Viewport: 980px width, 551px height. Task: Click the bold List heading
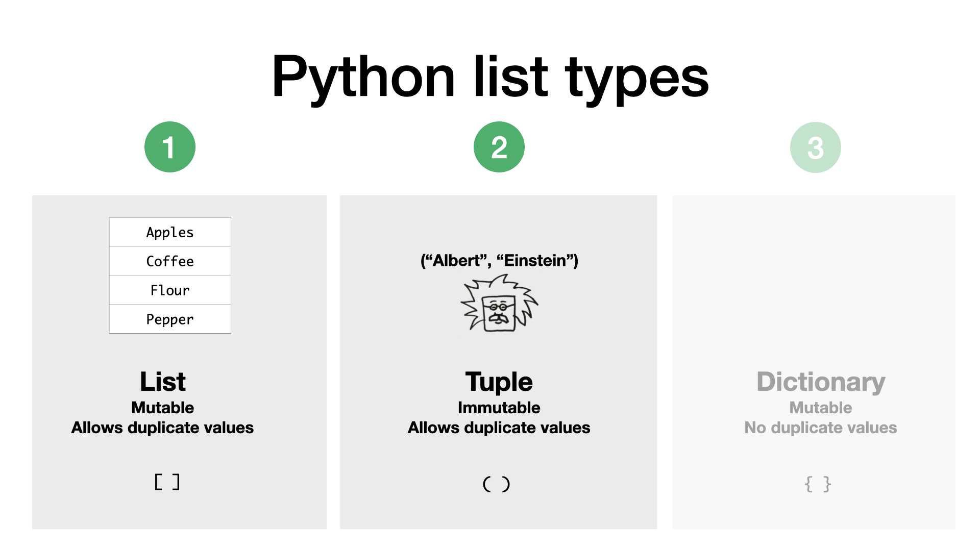click(x=163, y=382)
